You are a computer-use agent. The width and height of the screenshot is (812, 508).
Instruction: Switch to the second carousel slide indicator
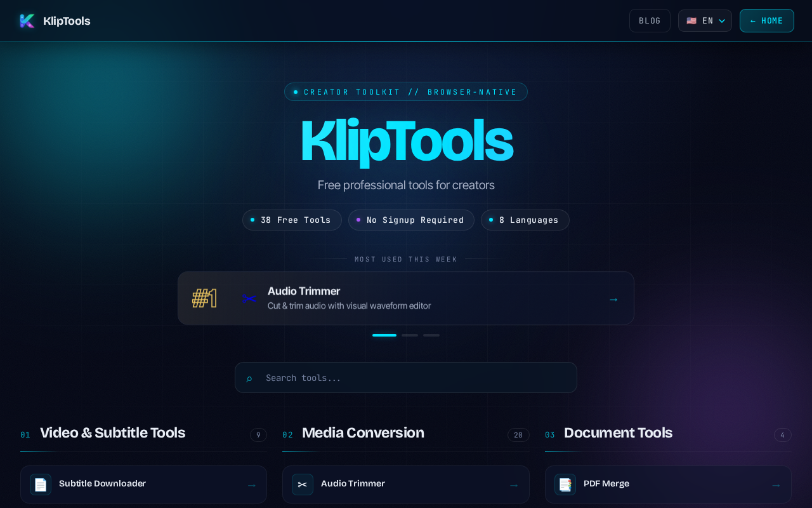pyautogui.click(x=410, y=335)
